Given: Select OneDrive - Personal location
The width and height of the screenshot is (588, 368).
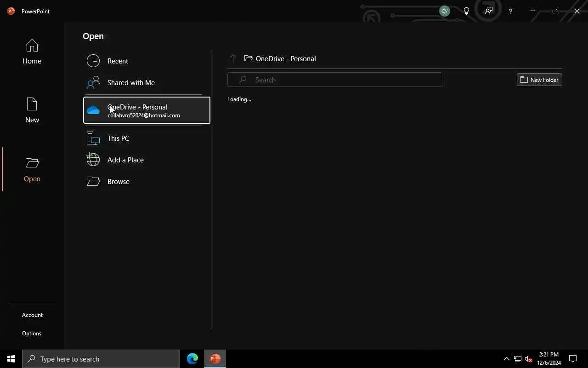Looking at the screenshot, I should tap(147, 110).
